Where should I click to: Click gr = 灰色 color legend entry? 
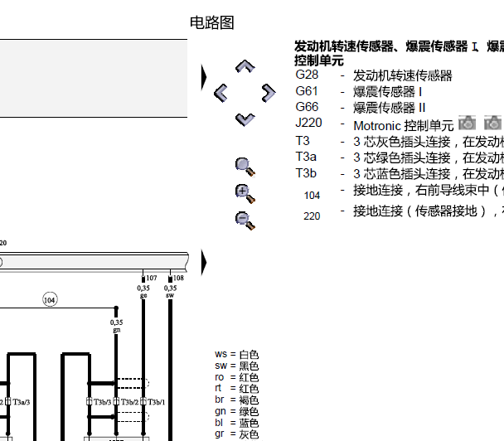pos(237,434)
